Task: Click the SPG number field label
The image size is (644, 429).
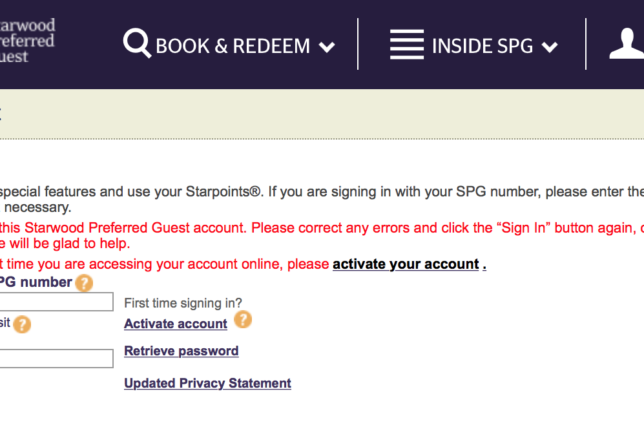Action: 36,282
